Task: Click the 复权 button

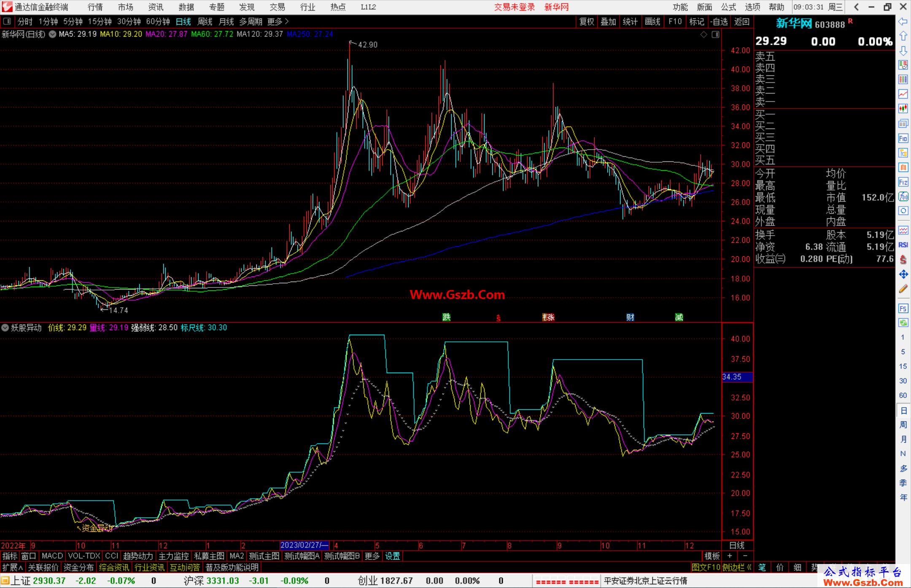Action: [x=586, y=21]
